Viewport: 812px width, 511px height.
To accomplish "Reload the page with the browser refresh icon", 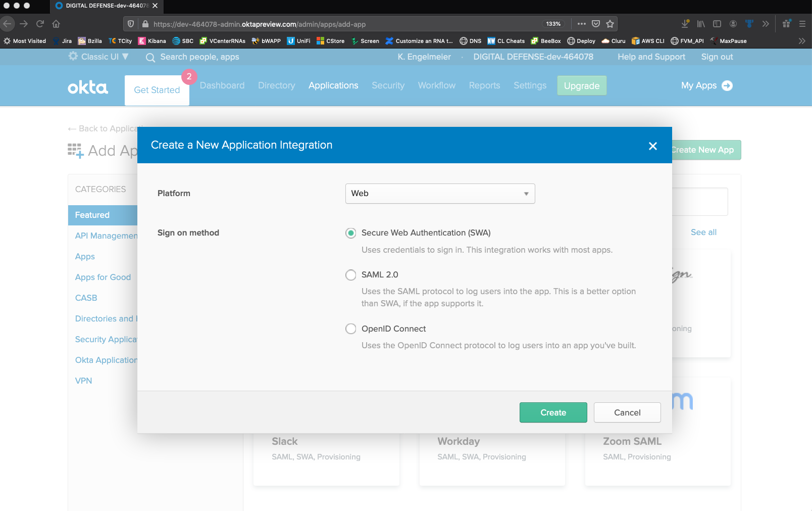I will pos(40,24).
